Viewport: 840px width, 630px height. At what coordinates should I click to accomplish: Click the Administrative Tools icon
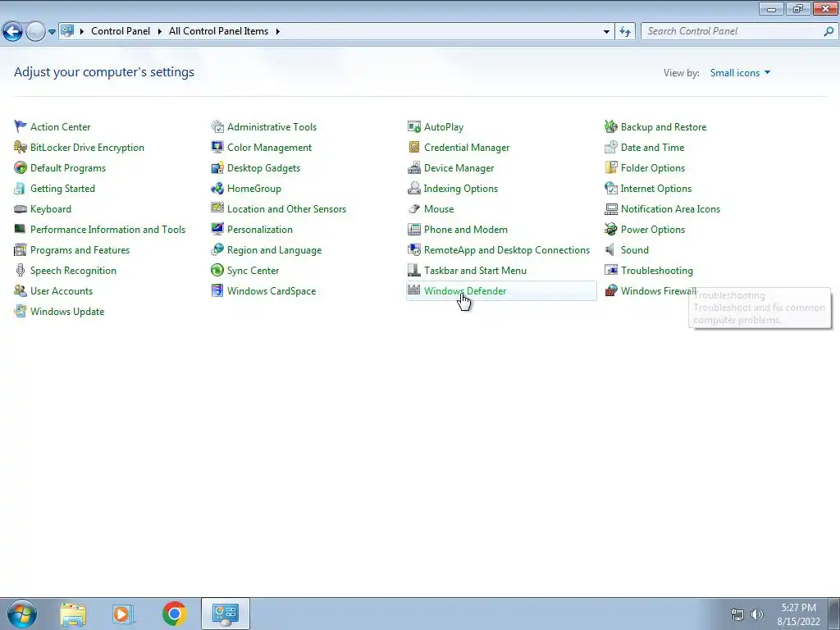(x=217, y=126)
